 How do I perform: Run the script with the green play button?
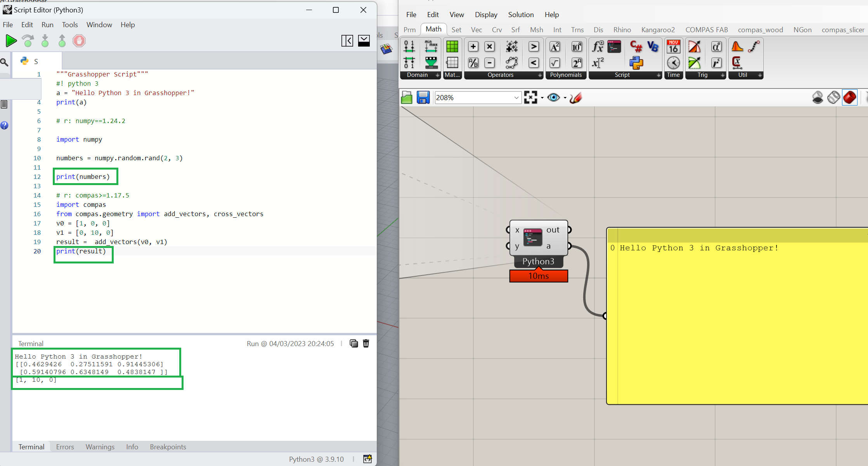[11, 40]
